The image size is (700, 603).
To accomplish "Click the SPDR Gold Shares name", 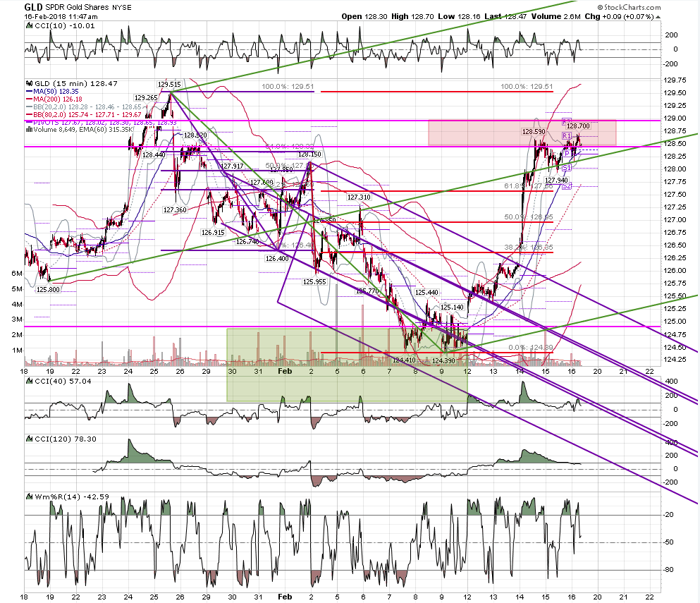I will pos(77,7).
